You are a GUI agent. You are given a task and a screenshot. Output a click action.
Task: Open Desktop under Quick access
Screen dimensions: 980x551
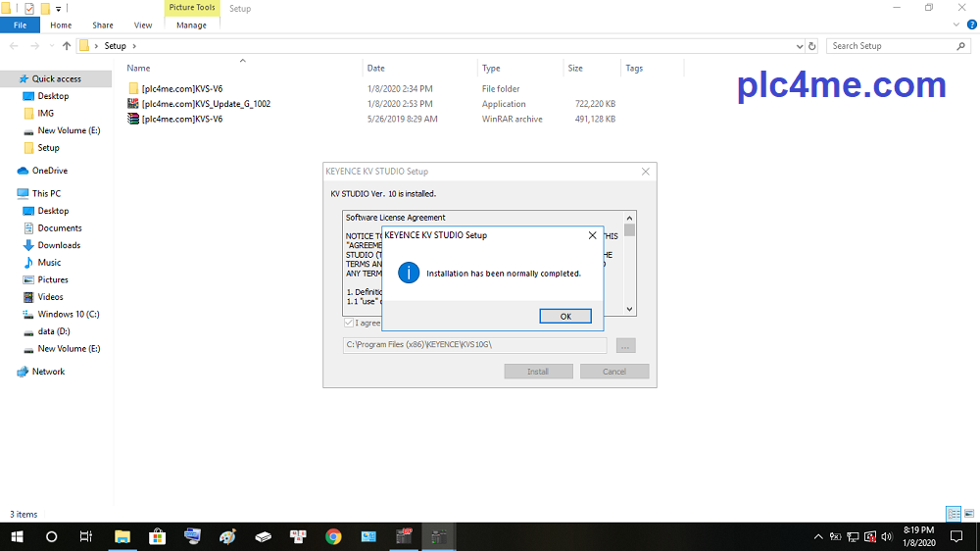point(53,96)
